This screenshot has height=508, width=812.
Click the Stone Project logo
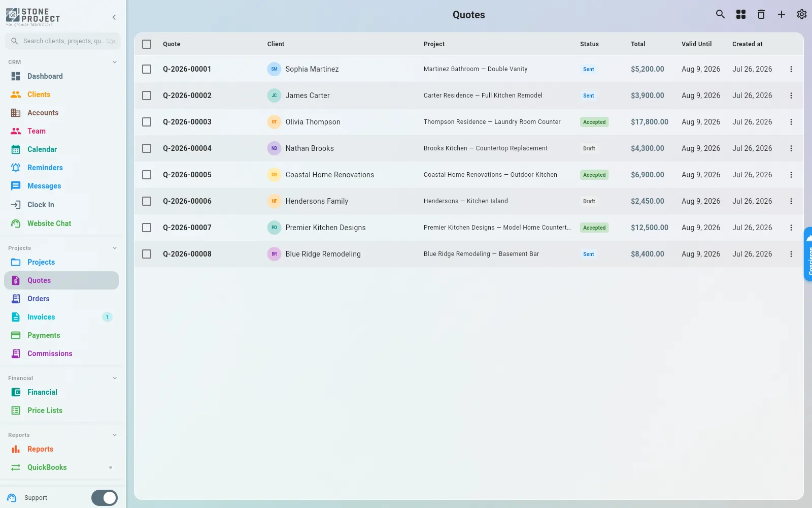33,17
